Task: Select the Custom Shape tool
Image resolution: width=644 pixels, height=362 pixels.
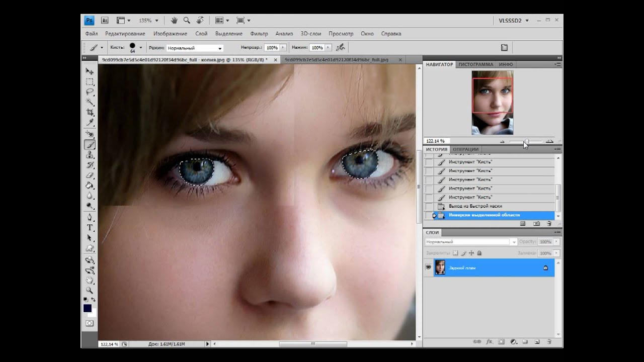Action: (x=90, y=248)
